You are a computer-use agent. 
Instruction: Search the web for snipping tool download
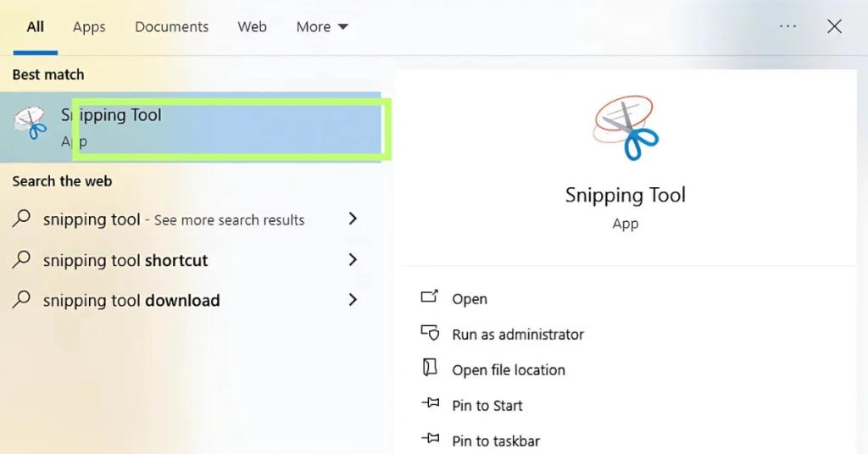click(131, 301)
